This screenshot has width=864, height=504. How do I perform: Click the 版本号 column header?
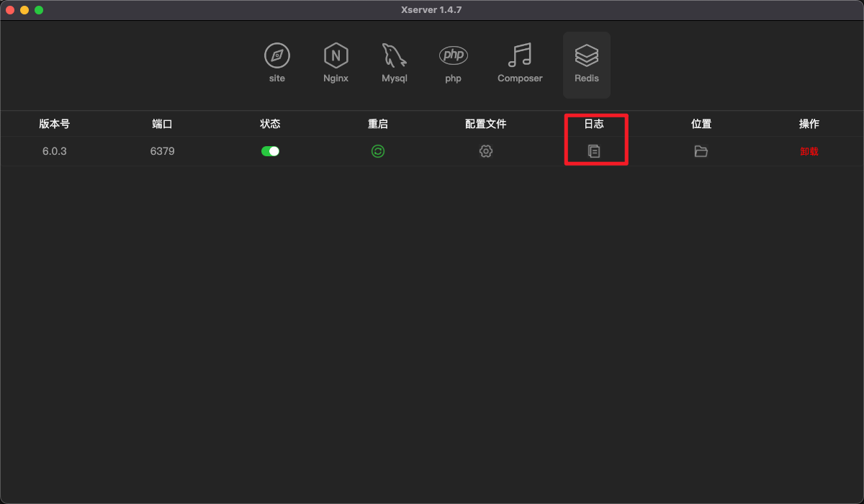point(55,124)
